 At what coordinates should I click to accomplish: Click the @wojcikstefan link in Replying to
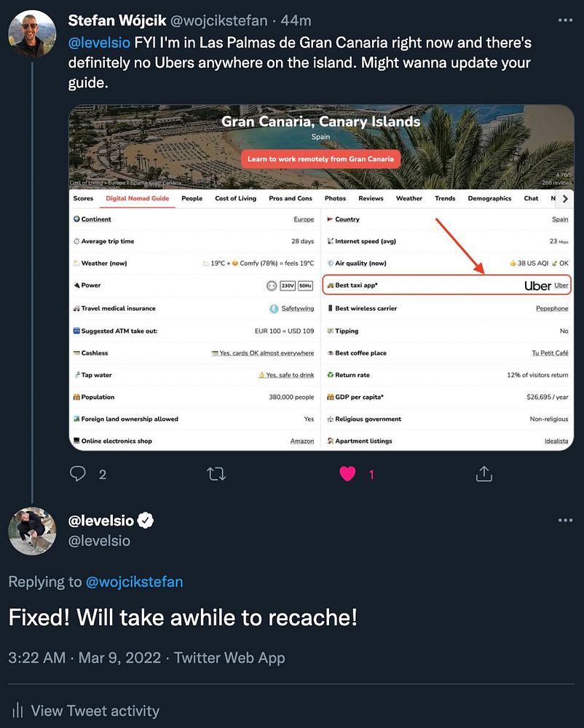point(134,582)
